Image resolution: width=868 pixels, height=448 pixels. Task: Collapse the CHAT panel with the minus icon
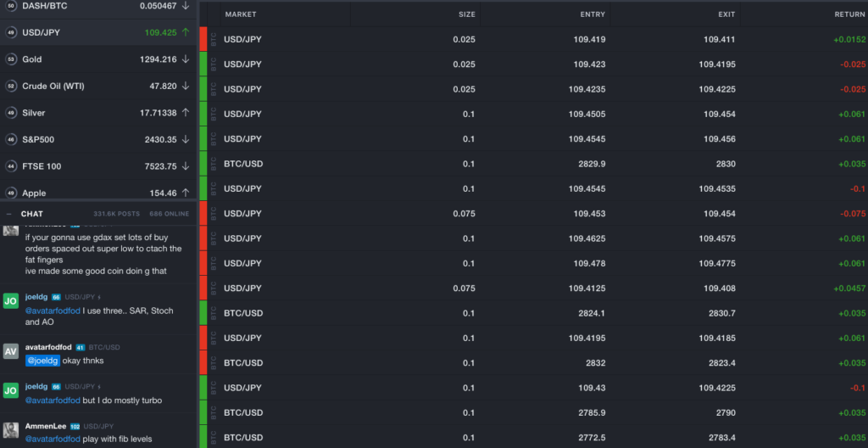pyautogui.click(x=8, y=214)
